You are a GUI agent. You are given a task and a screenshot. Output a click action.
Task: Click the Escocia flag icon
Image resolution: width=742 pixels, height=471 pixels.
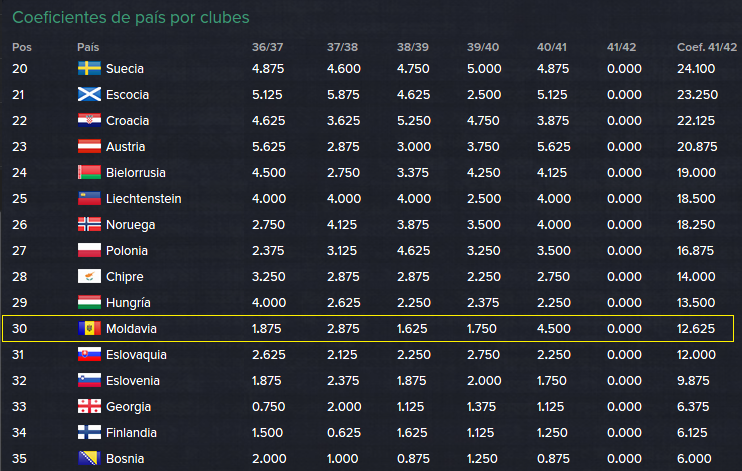click(x=89, y=94)
